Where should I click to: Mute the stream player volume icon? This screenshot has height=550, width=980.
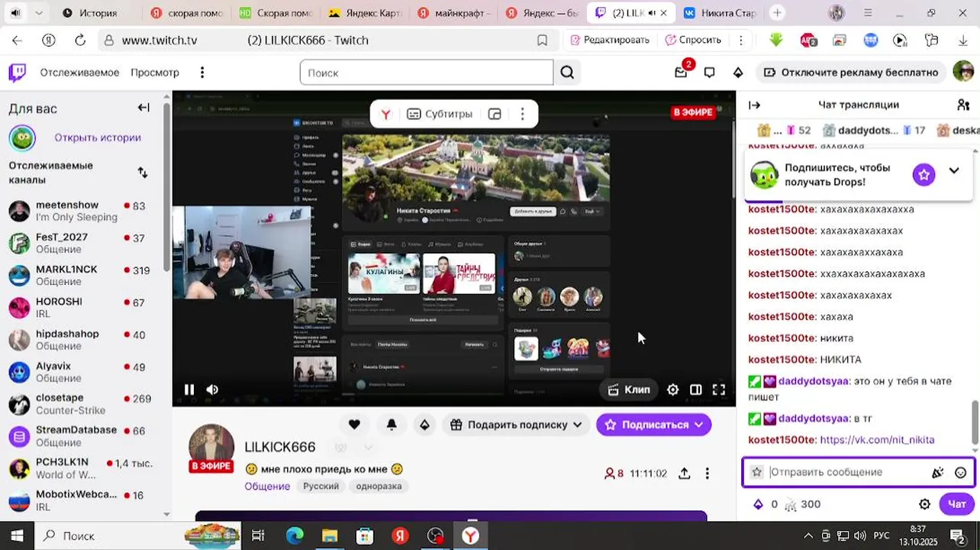[x=212, y=390]
